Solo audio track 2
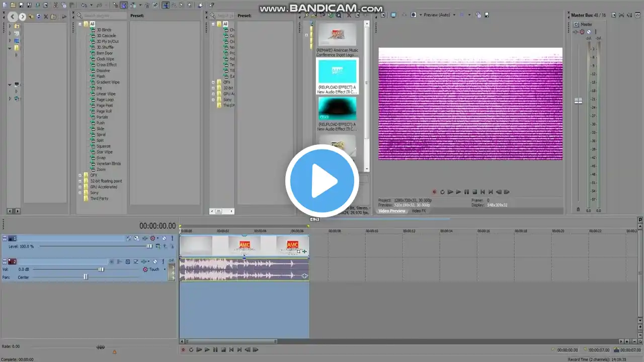644x362 pixels. (x=163, y=261)
